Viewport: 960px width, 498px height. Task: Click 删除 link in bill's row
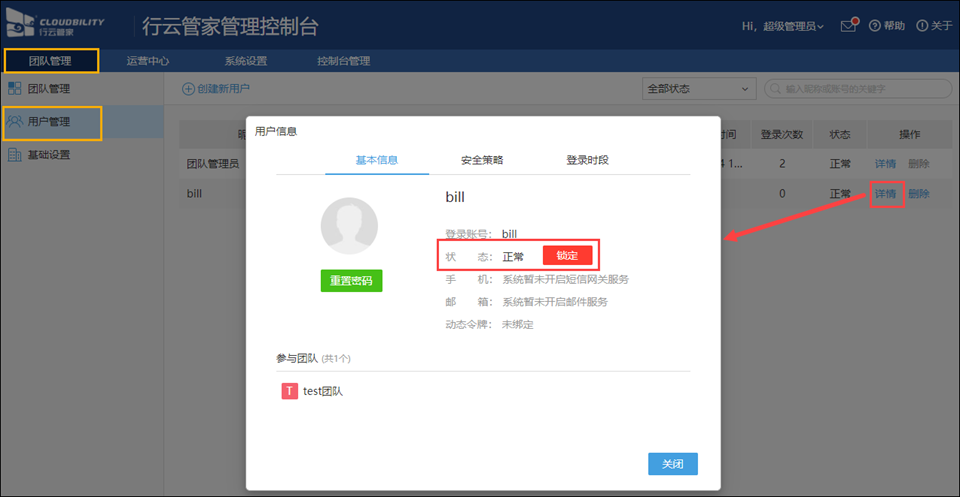click(x=919, y=194)
